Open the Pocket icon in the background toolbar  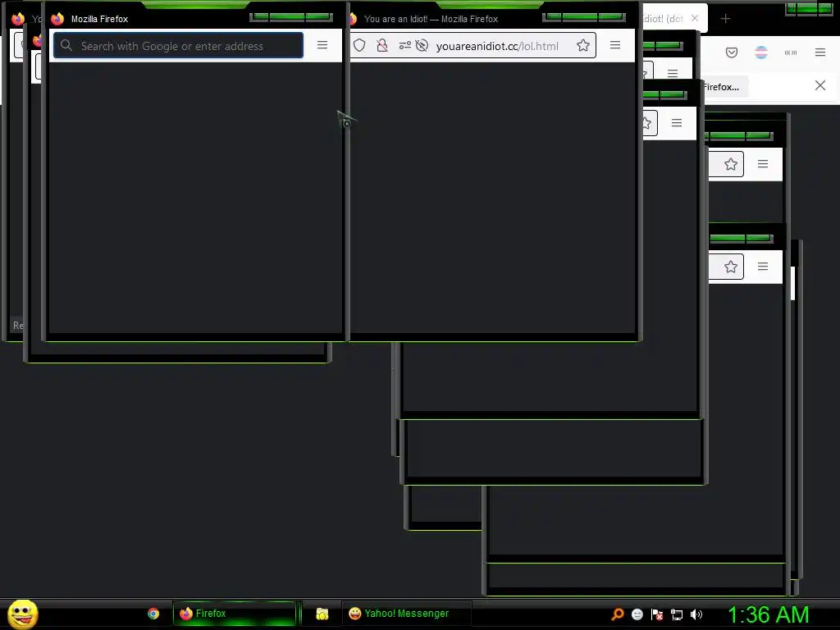732,52
